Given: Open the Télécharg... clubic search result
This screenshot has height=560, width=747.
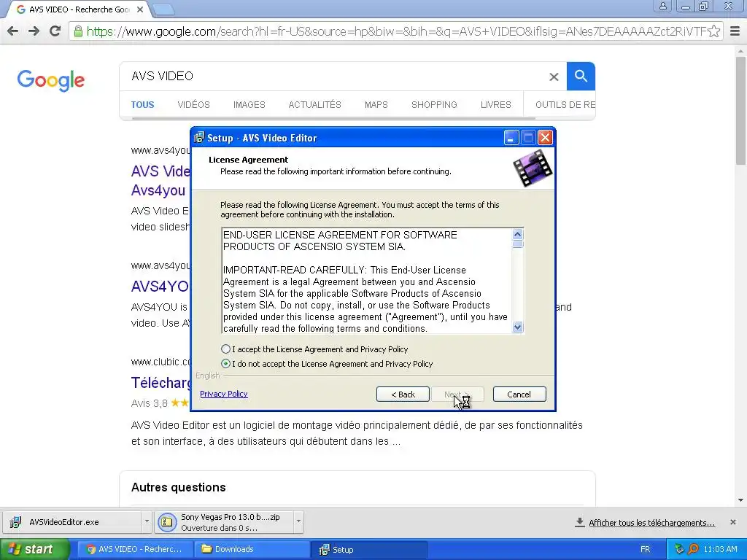Looking at the screenshot, I should pyautogui.click(x=160, y=382).
